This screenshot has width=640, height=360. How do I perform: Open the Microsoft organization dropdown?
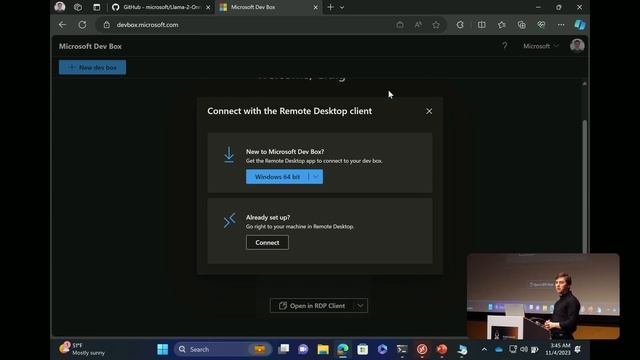tap(541, 46)
